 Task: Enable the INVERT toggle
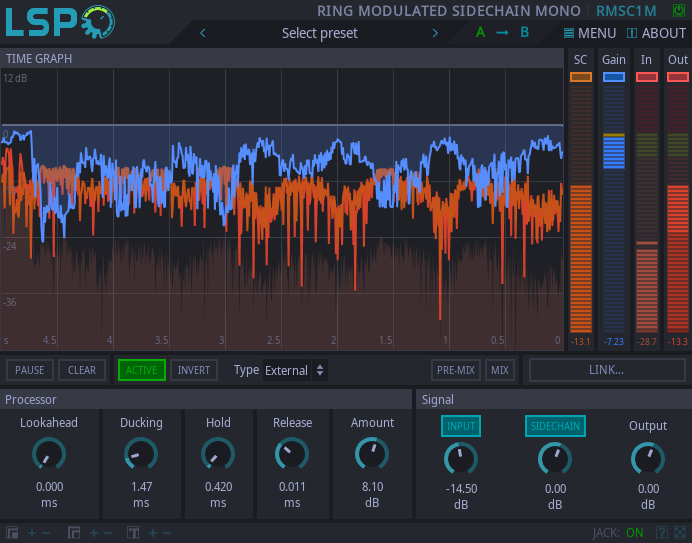click(193, 370)
